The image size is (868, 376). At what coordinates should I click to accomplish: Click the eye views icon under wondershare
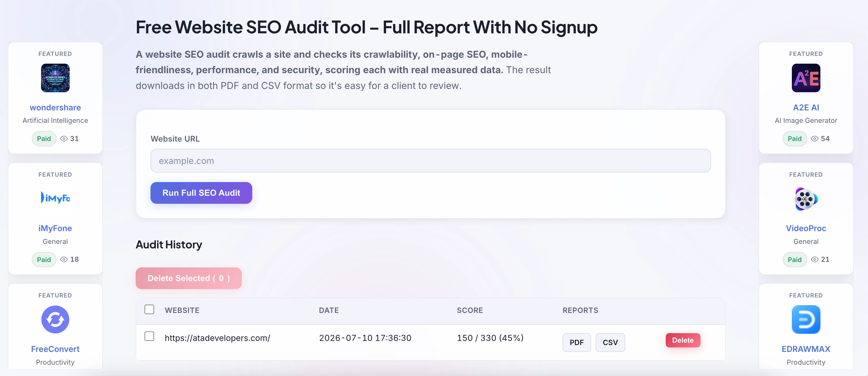click(x=64, y=139)
